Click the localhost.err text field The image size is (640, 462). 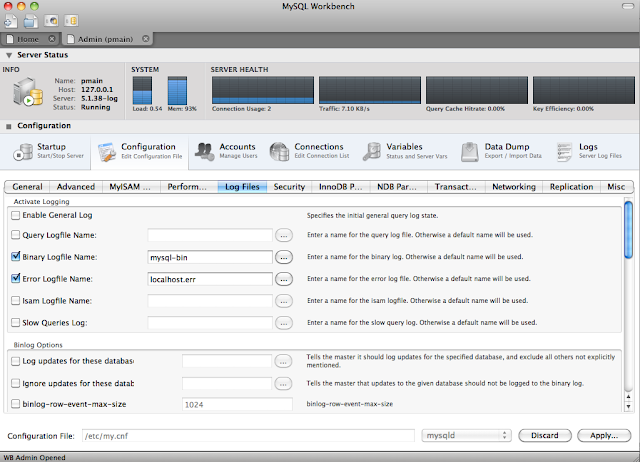210,279
